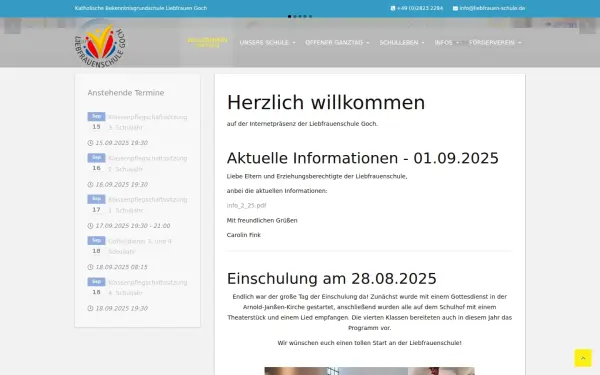
Task: Click the text auf der Internetpräsenz der Liebfrauenschule Goch
Action: coord(302,124)
